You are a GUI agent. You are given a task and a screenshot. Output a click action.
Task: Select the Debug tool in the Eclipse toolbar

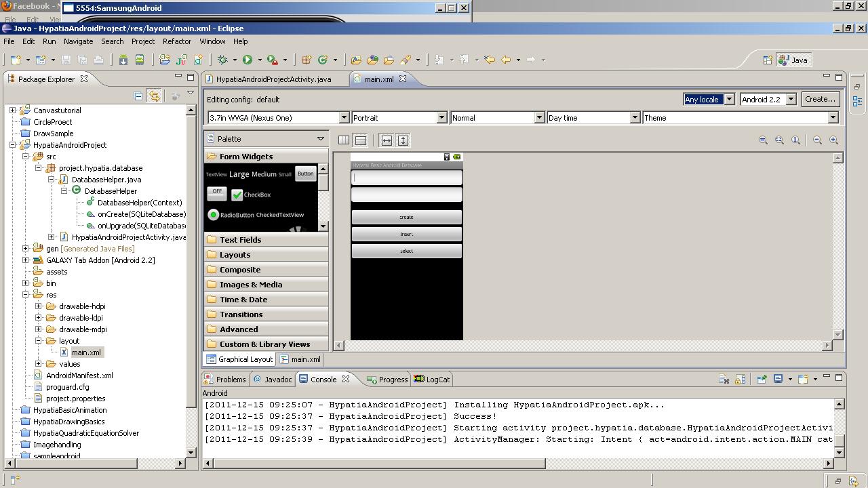pyautogui.click(x=222, y=60)
